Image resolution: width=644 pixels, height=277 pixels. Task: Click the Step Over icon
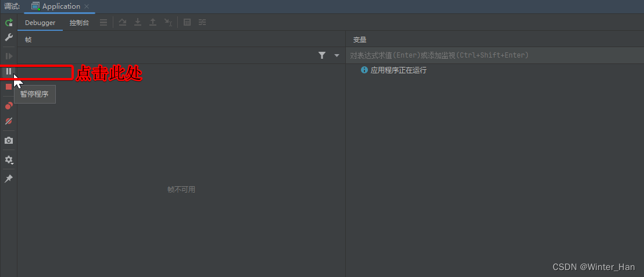point(123,22)
